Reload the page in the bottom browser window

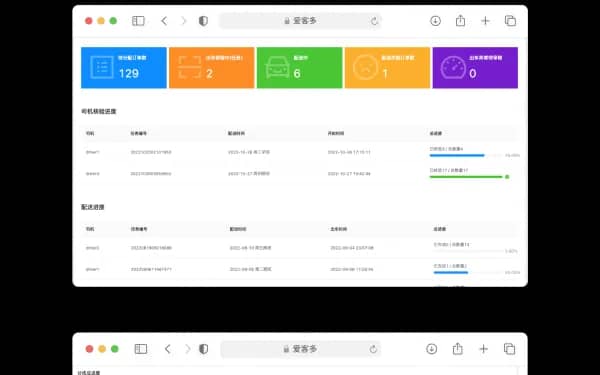(x=373, y=349)
